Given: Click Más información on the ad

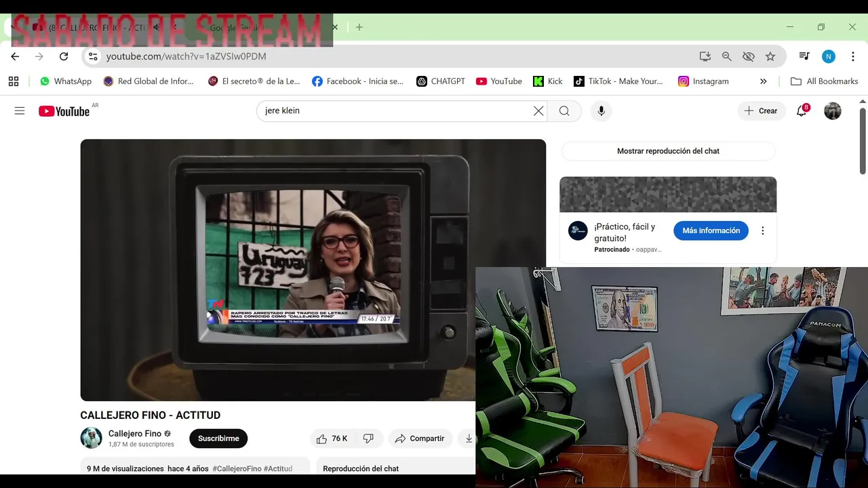Looking at the screenshot, I should coord(711,230).
